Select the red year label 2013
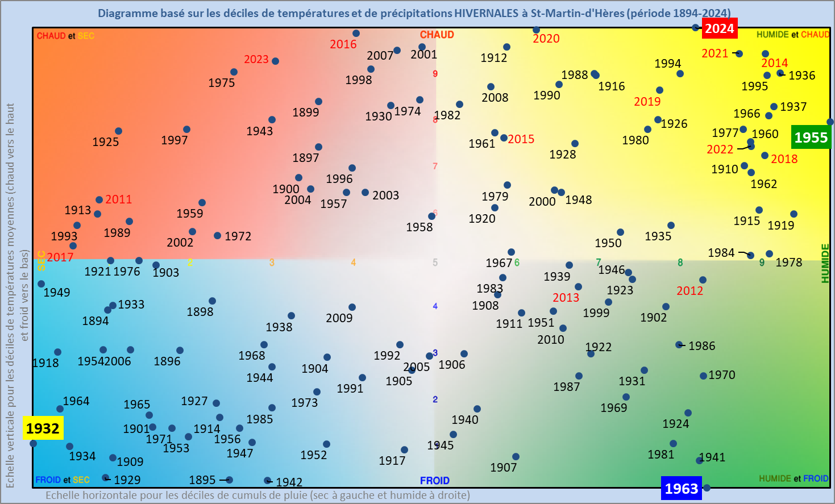The height and width of the screenshot is (504, 835). [566, 298]
